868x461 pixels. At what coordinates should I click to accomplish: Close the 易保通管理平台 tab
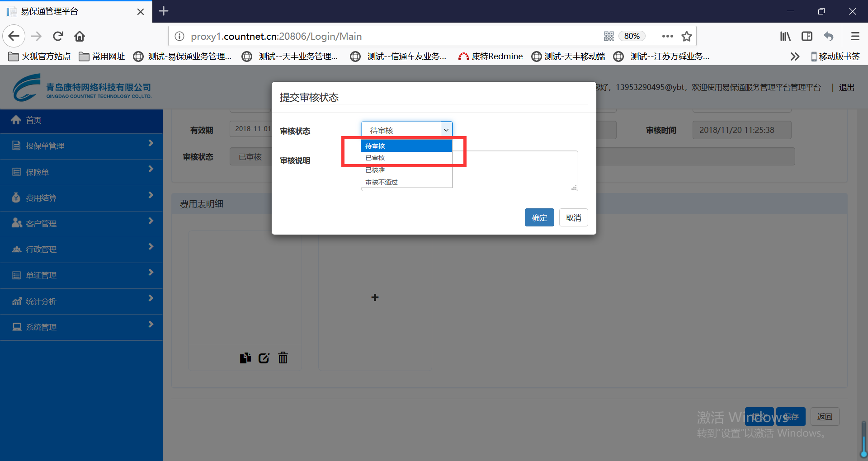[141, 11]
